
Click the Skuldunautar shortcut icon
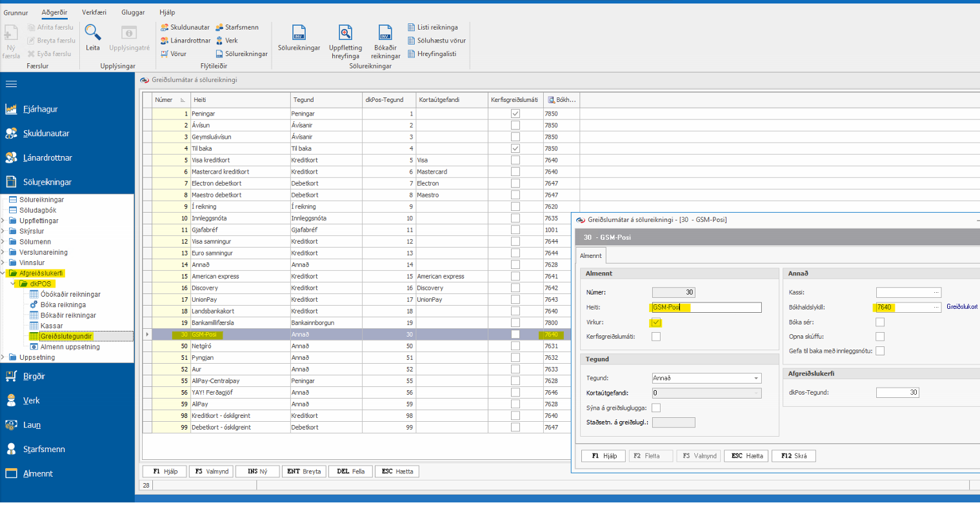click(x=165, y=27)
